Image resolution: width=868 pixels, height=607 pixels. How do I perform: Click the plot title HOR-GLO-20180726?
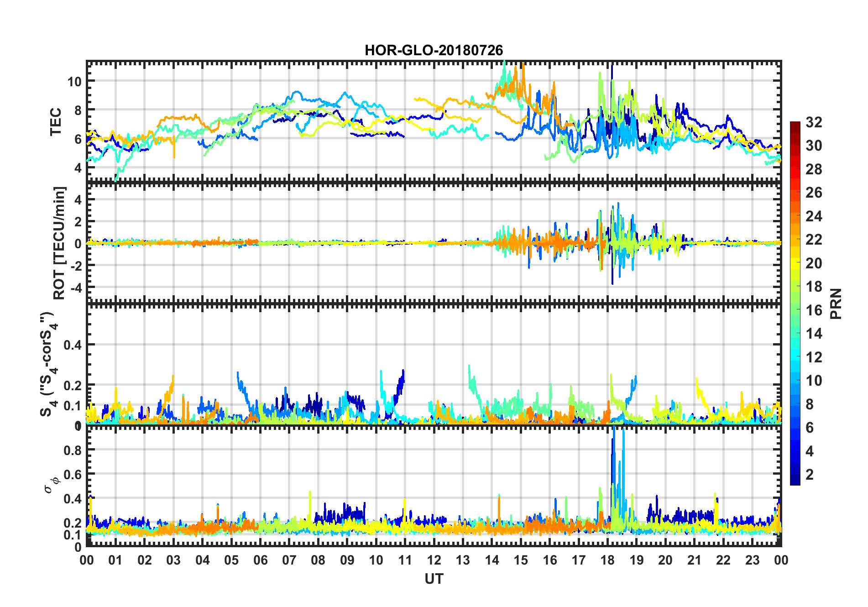click(434, 50)
